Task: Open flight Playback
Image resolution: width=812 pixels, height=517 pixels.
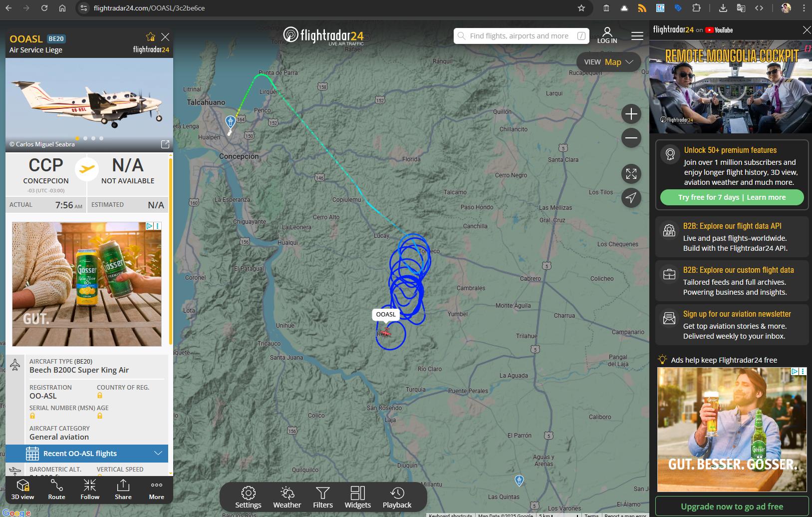Action: tap(397, 498)
